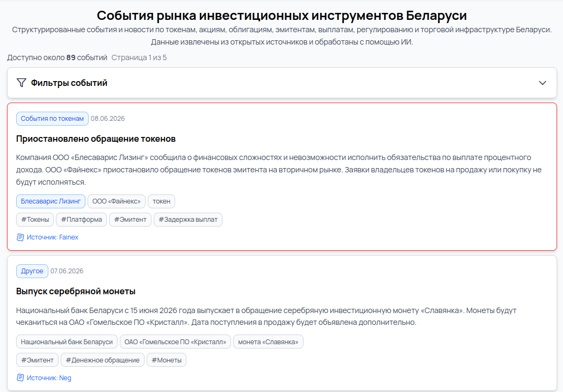
Task: Click the ООО «Файнекс» entity tag
Action: [117, 201]
